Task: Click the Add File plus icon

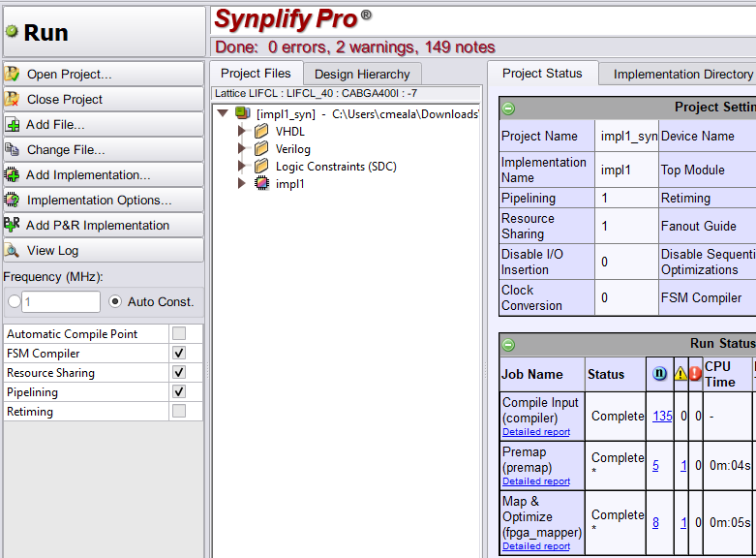Action: click(x=12, y=125)
